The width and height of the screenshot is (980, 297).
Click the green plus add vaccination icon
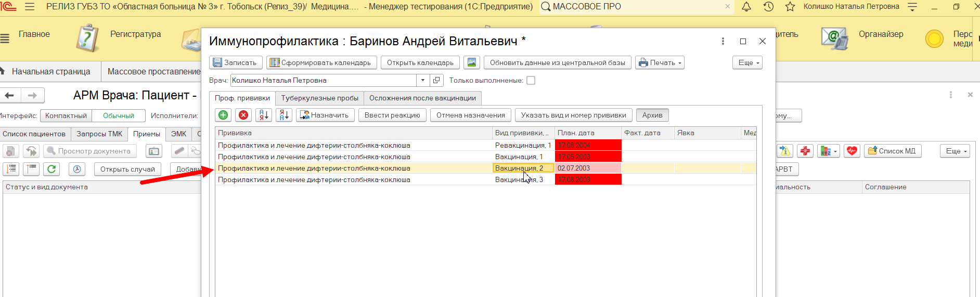click(x=223, y=115)
